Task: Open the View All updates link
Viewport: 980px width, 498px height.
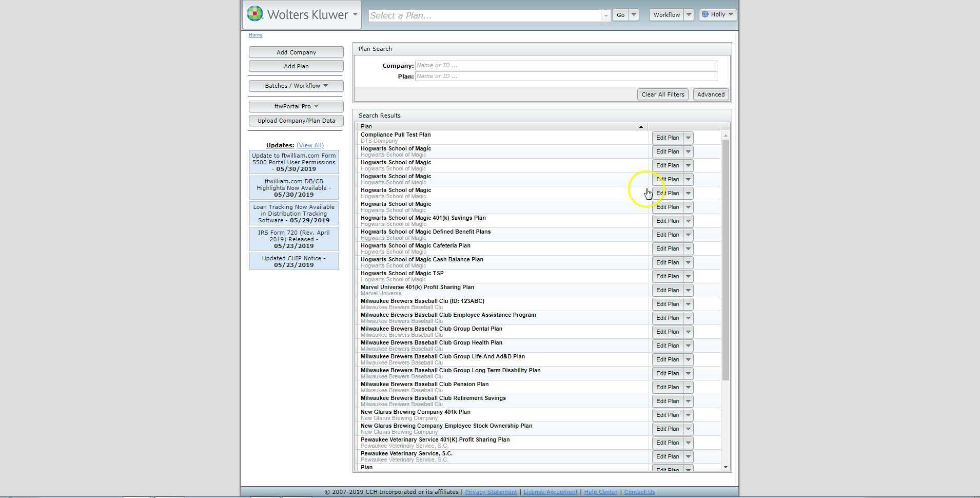Action: pos(310,145)
